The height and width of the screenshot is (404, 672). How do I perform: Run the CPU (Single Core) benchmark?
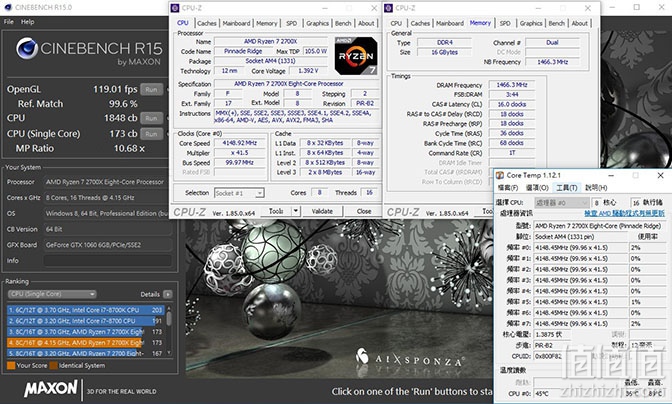pos(151,134)
